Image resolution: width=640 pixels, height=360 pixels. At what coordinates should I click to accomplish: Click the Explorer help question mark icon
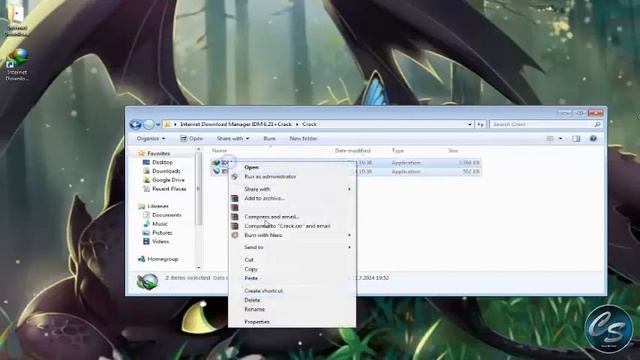click(x=593, y=139)
